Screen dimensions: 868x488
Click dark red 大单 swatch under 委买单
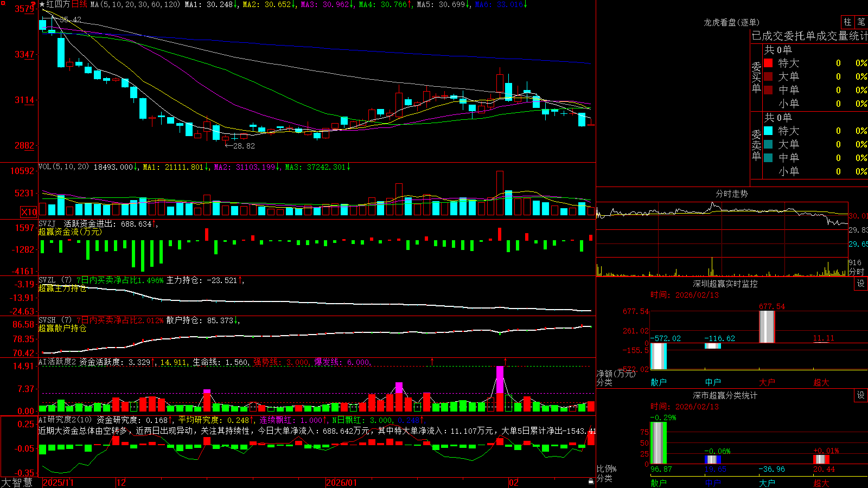(768, 76)
